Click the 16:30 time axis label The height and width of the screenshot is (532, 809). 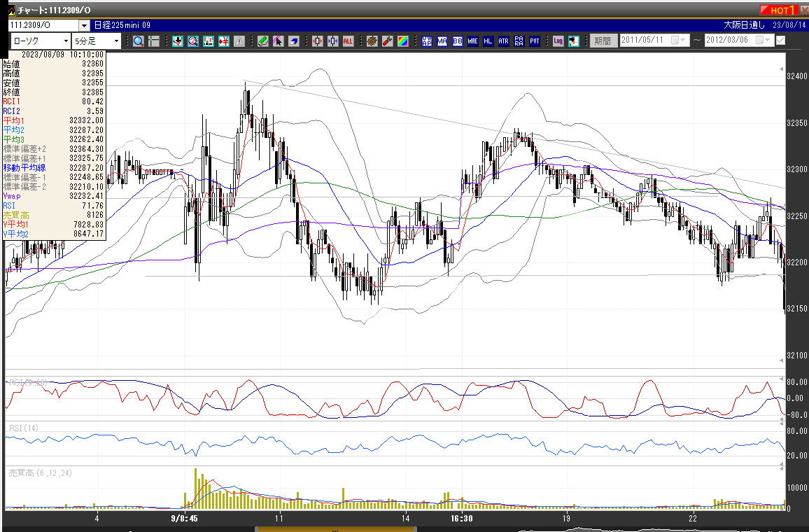(462, 518)
